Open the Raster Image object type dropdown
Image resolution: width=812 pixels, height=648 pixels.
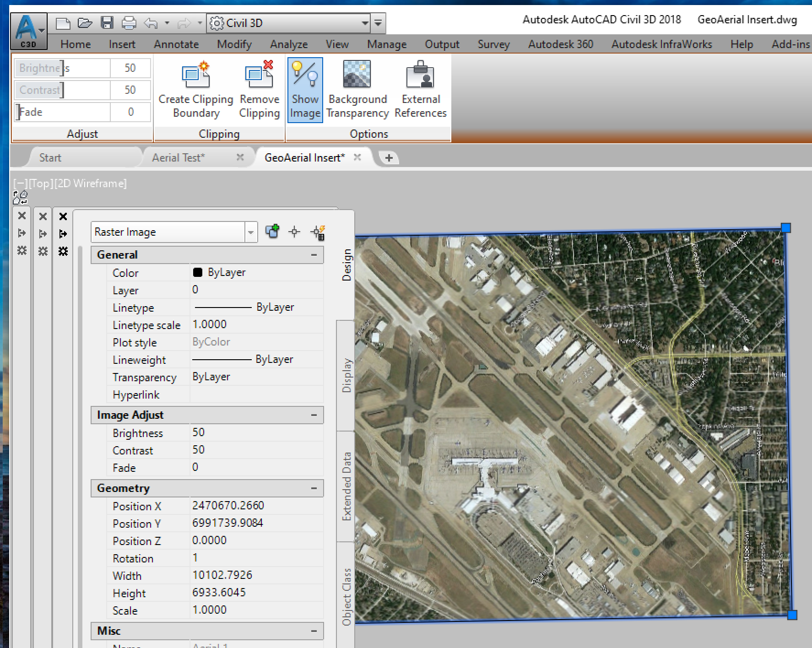(251, 232)
